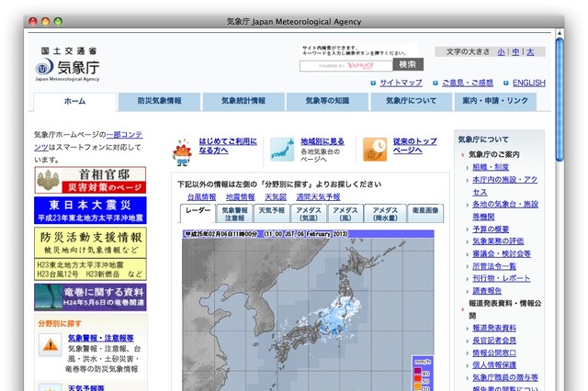The width and height of the screenshot is (588, 391).
Task: Set text size to 中
Action: point(515,52)
